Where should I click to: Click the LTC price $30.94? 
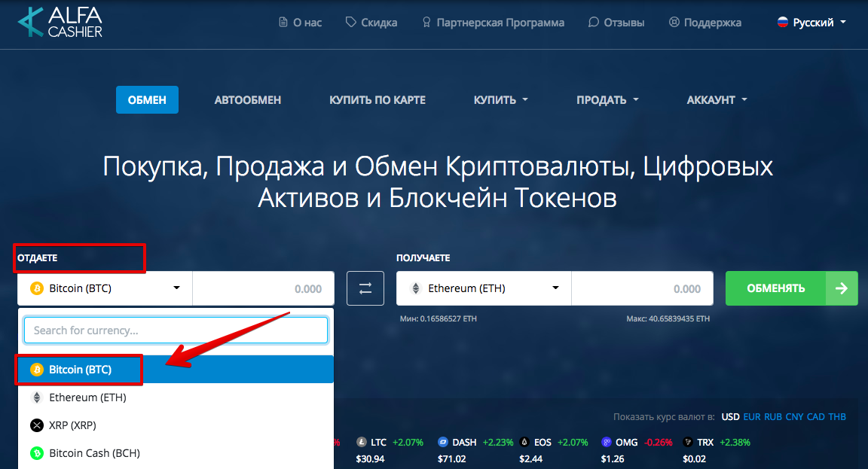(x=371, y=458)
